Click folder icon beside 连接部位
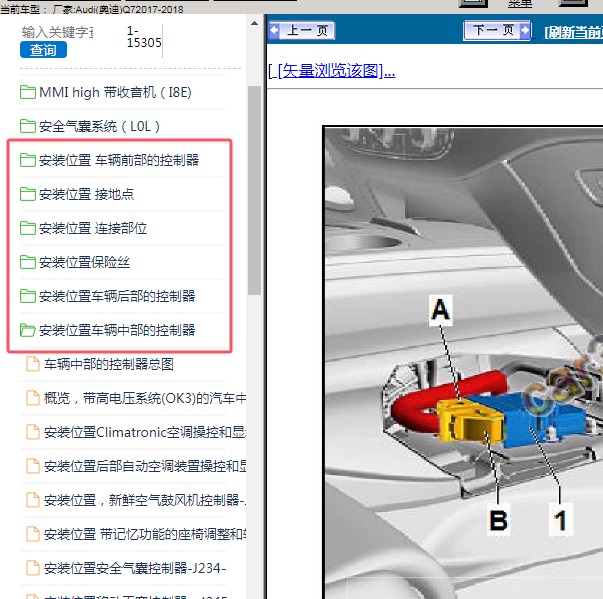This screenshot has width=603, height=599. [x=28, y=228]
